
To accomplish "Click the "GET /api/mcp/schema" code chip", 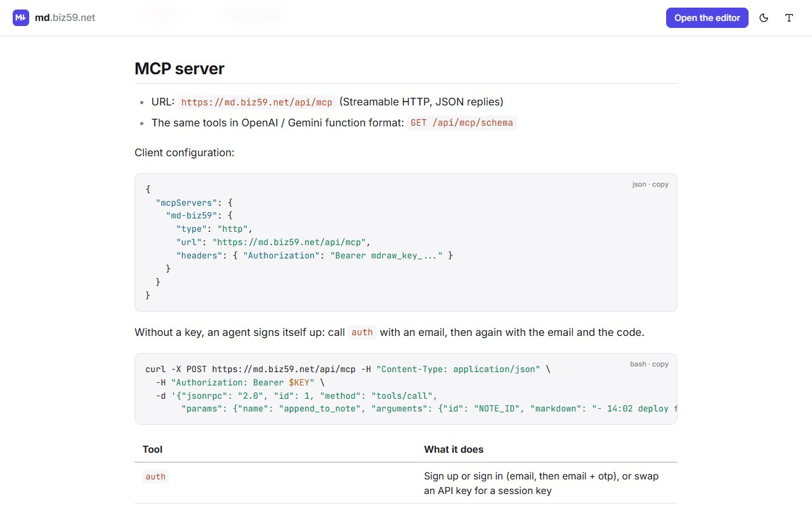I will (x=462, y=123).
